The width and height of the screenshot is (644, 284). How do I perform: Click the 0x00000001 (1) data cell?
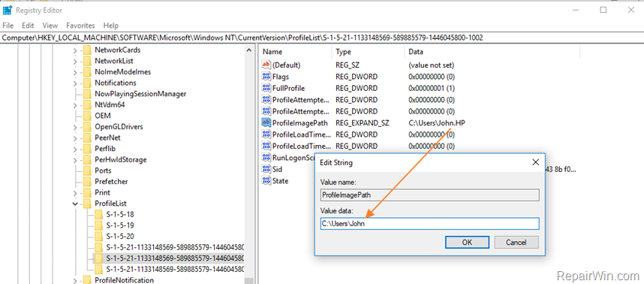click(432, 88)
